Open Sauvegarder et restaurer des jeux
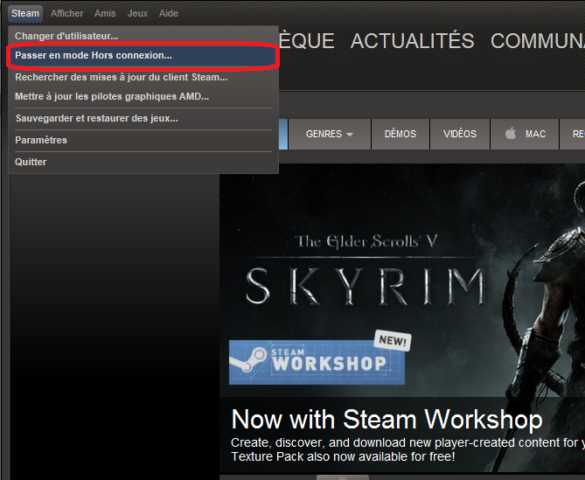Screen dimensions: 585x480 143,119
